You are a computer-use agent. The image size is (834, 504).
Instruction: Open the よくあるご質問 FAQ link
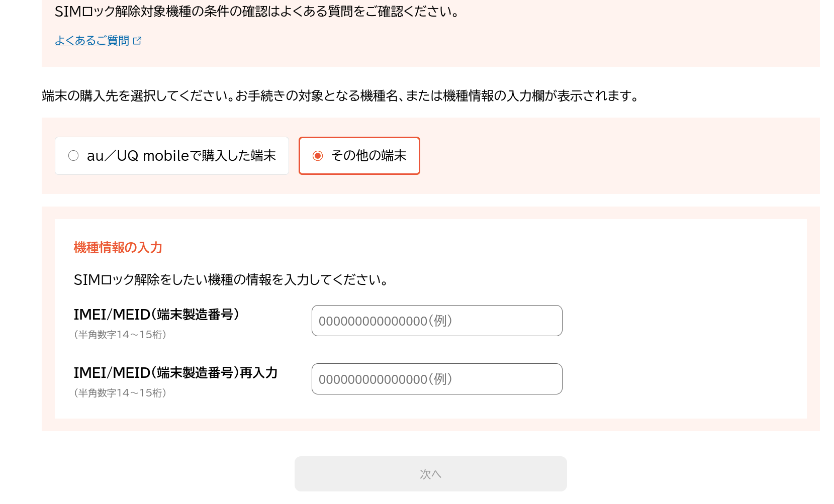(x=92, y=41)
